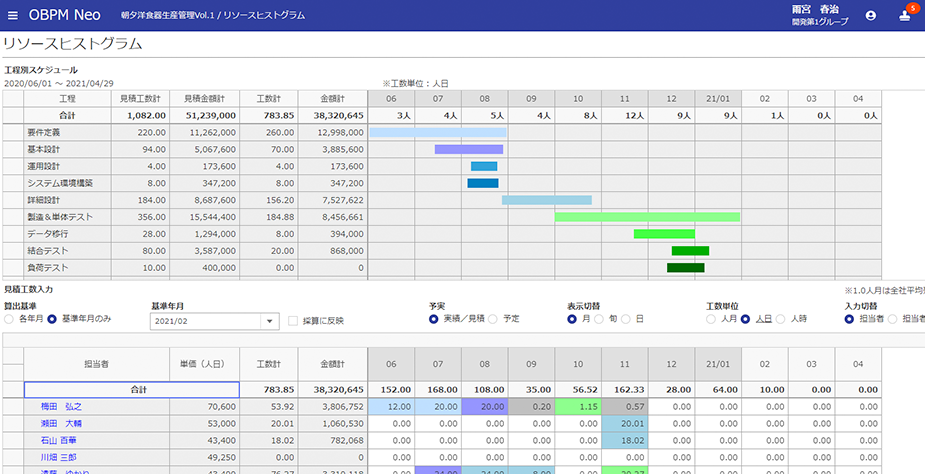The image size is (925, 474).
Task: Set work unit to 人月
Action: 711,319
